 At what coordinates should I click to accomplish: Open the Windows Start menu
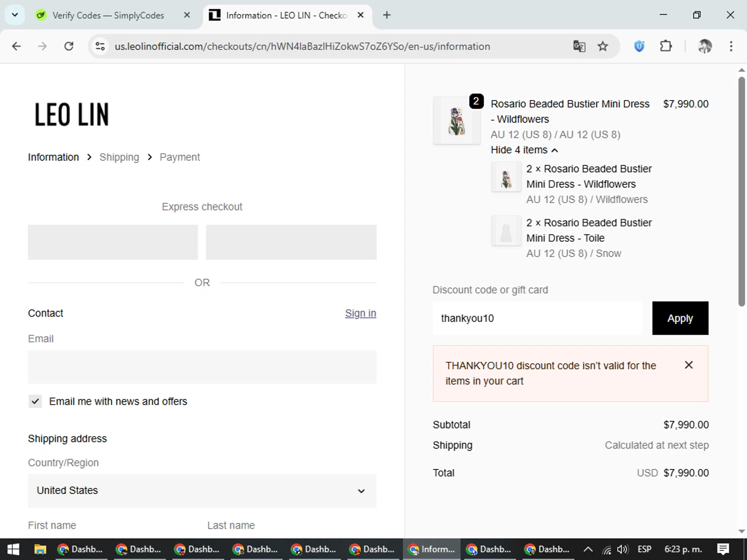(13, 550)
